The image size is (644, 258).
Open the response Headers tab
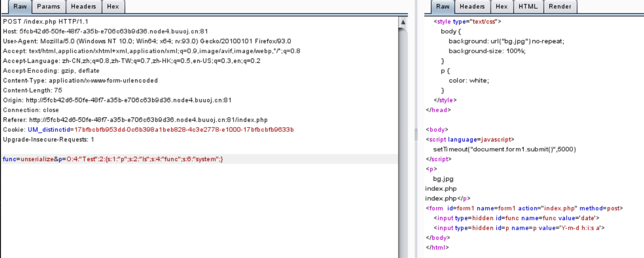(472, 7)
